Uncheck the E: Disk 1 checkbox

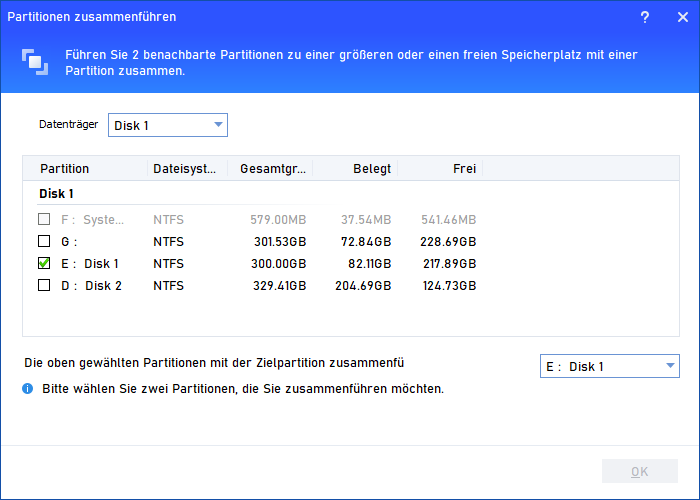pos(44,264)
